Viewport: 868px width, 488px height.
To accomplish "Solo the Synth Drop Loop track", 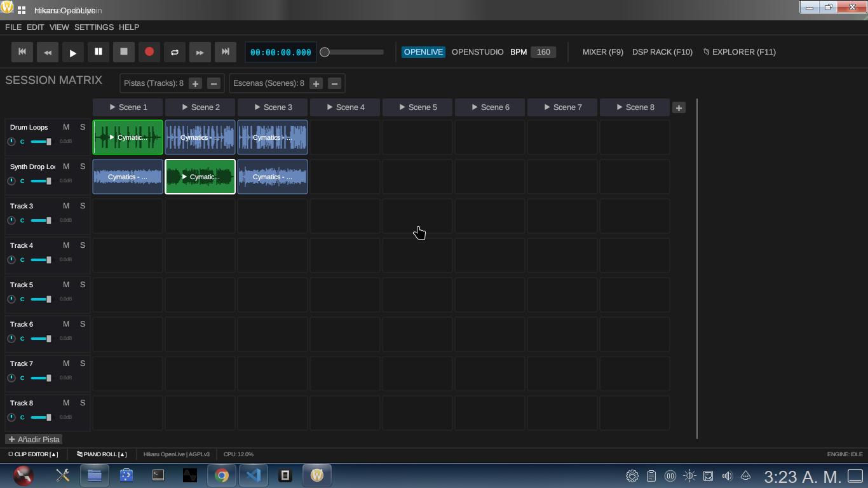I will (x=83, y=166).
